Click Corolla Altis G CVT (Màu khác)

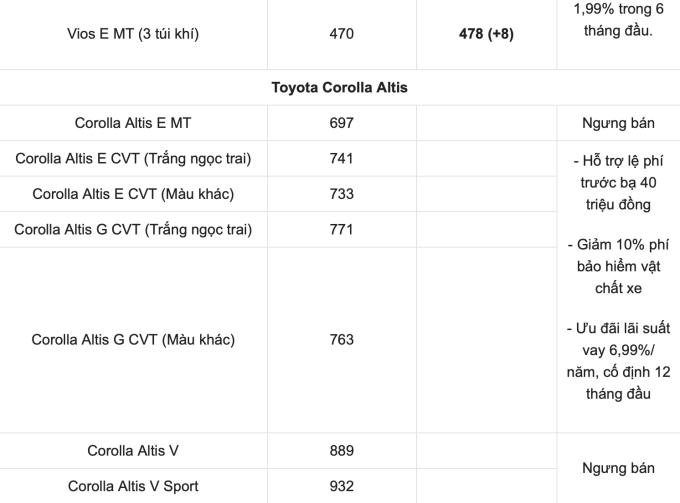point(133,339)
